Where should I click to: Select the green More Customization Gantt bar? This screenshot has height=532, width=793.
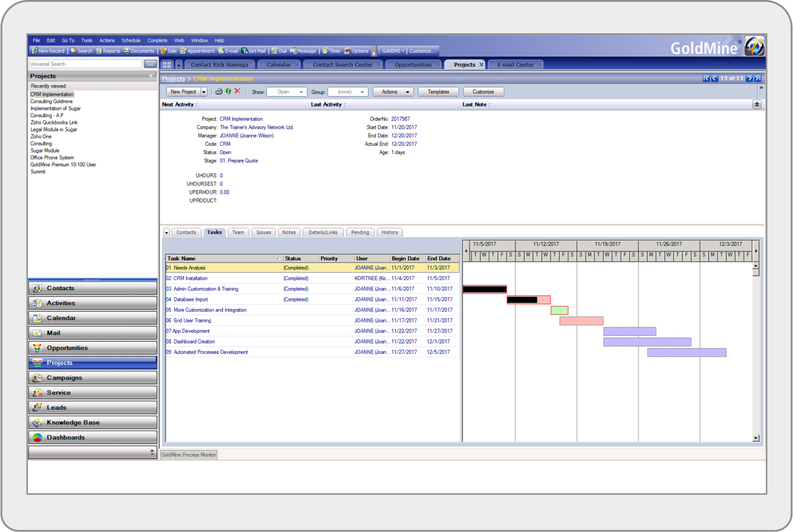pos(559,310)
